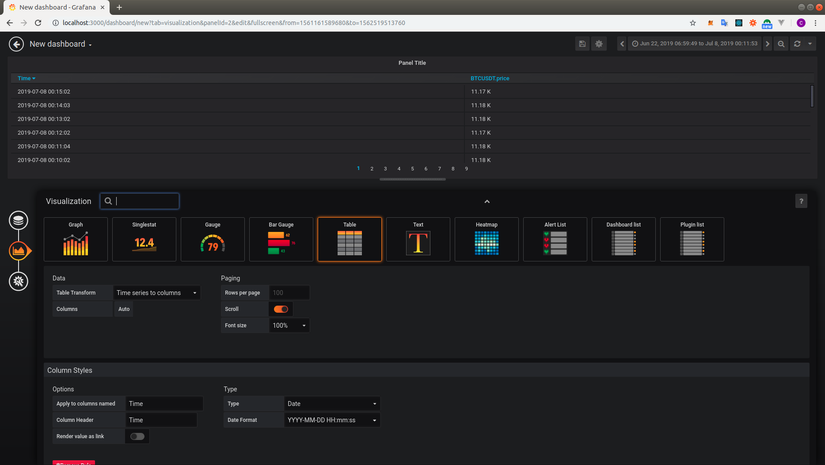Image resolution: width=825 pixels, height=465 pixels.
Task: Open the column Type dropdown
Action: pyautogui.click(x=332, y=403)
